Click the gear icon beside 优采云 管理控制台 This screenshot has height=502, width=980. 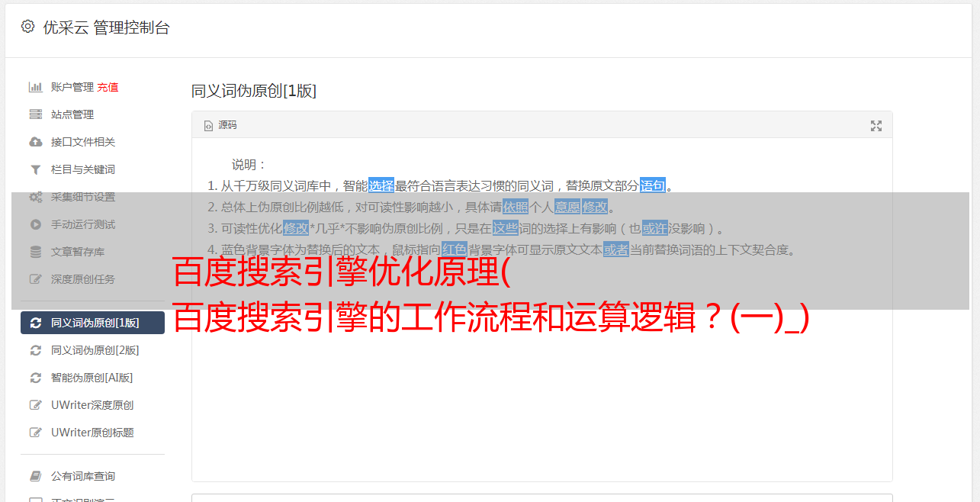[28, 27]
